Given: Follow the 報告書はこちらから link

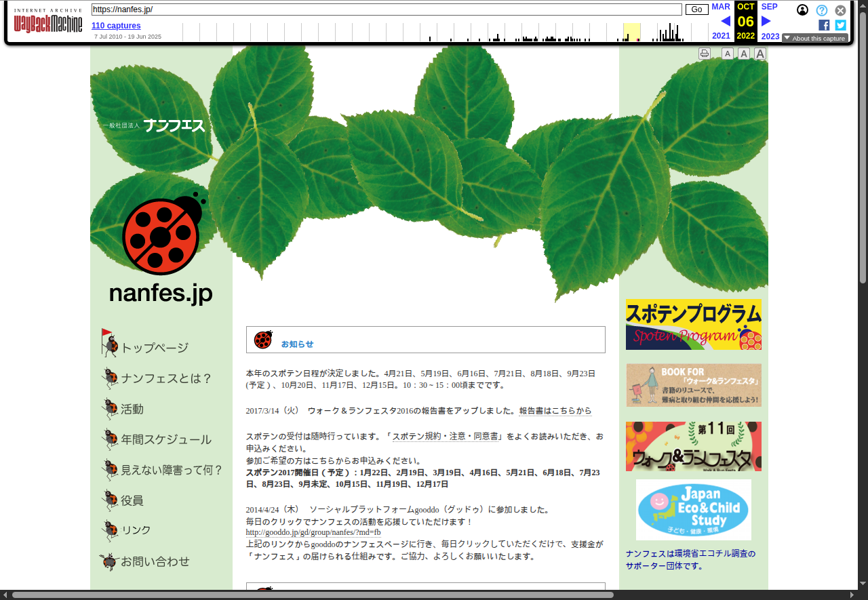Looking at the screenshot, I should coord(555,411).
